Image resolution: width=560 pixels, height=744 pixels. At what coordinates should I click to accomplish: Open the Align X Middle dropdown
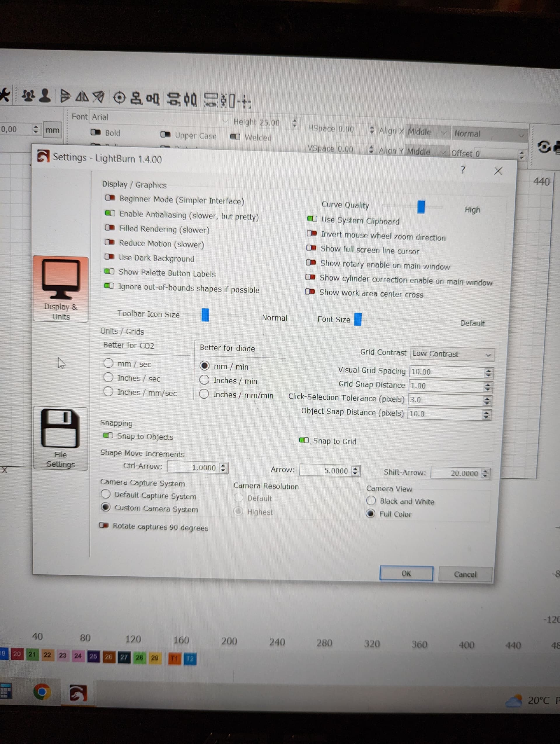point(428,132)
